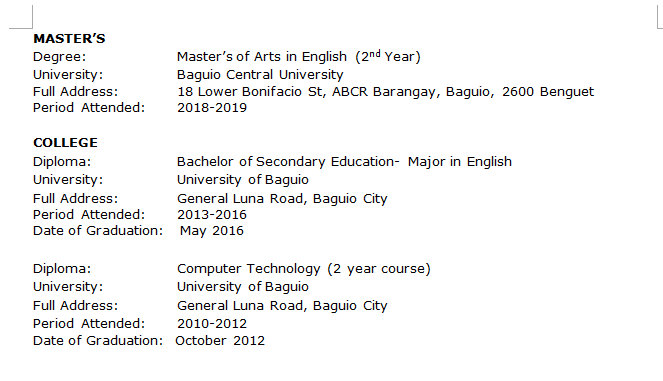663x381 pixels.
Task: Click the second 'University of Baguio' entry
Action: [x=243, y=287]
